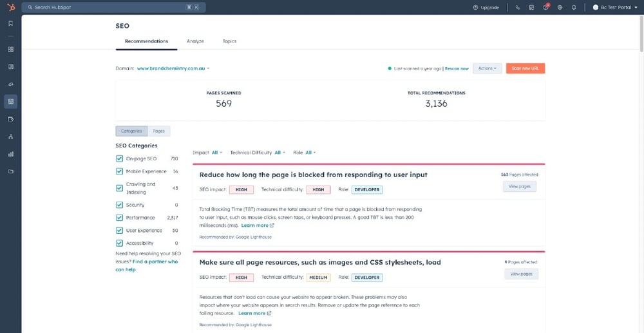This screenshot has width=644, height=333.
Task: Open the Automation workflow icon in sidebar
Action: pyautogui.click(x=11, y=137)
